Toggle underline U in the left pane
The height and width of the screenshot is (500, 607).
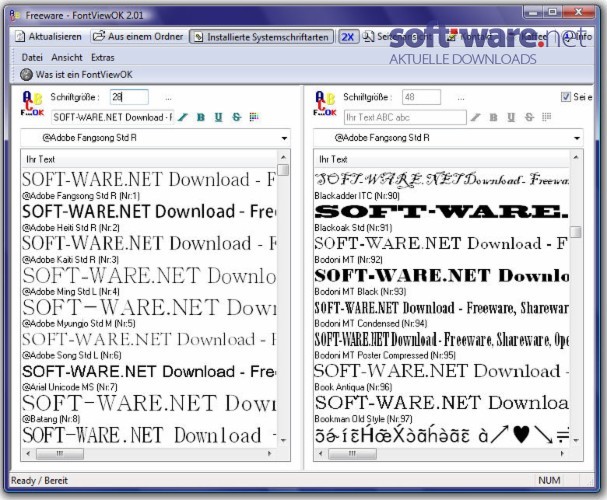point(218,117)
